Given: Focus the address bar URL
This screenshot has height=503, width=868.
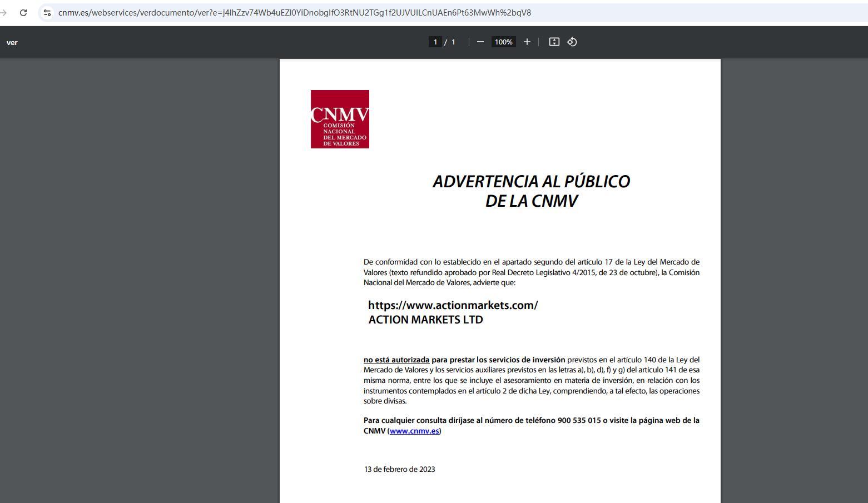Looking at the screenshot, I should pos(295,12).
